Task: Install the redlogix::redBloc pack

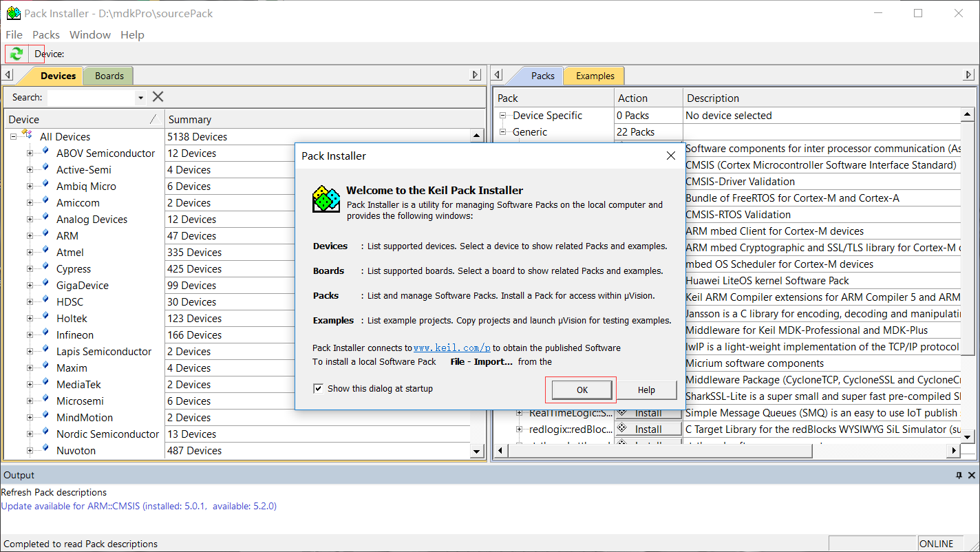Action: pos(648,429)
